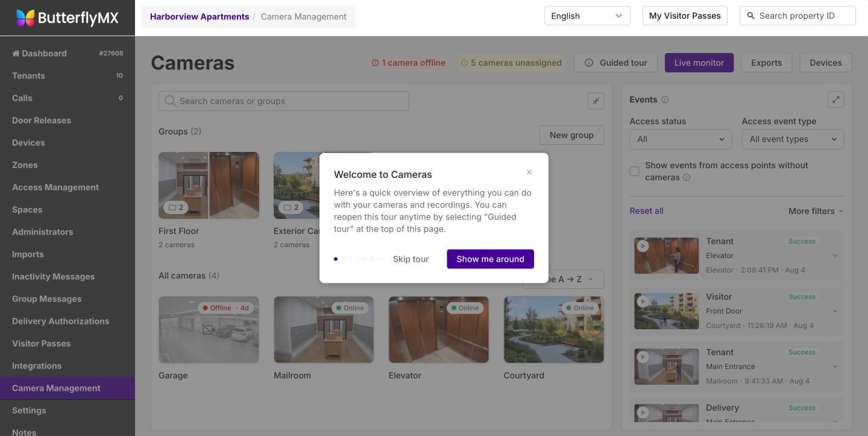The image size is (868, 436).
Task: Open Access Management in the sidebar
Action: pos(68,187)
